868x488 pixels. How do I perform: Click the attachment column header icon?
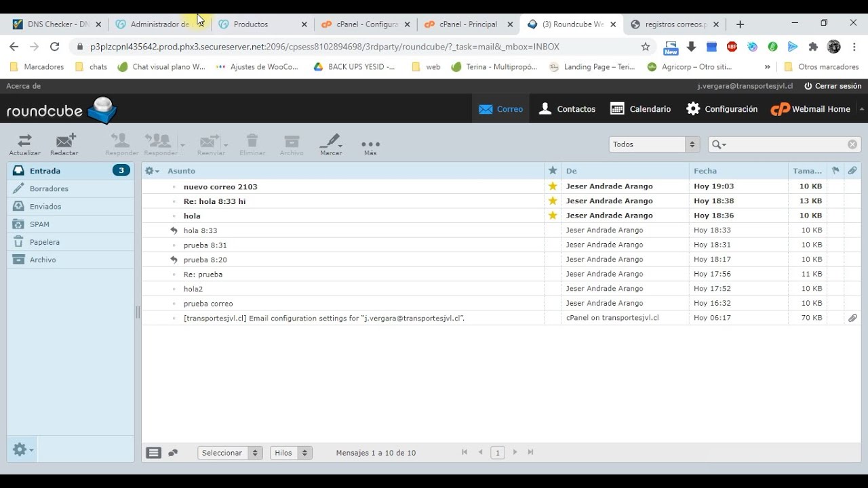852,171
